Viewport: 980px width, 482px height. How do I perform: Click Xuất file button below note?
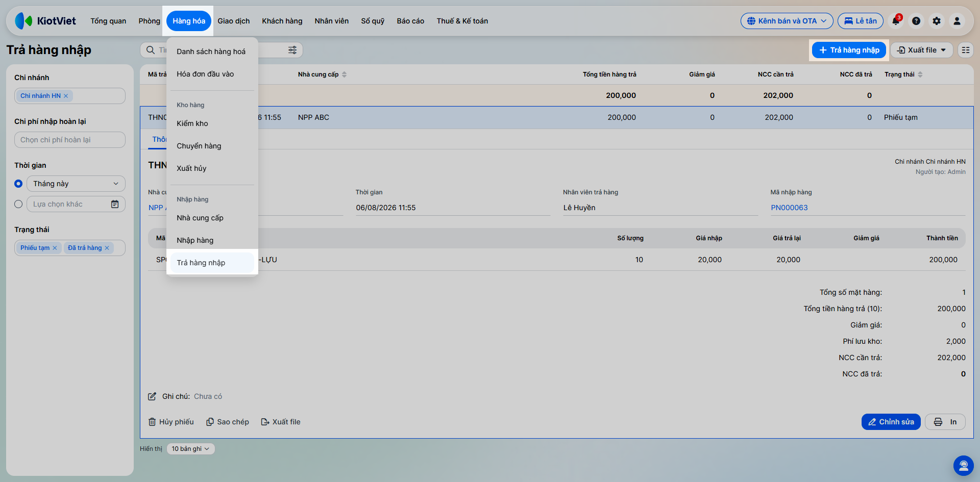281,422
